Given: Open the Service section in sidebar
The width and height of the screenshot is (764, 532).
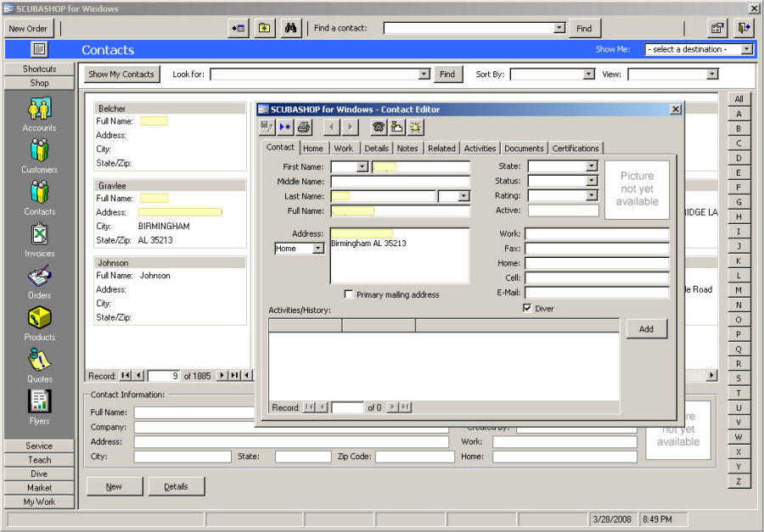Looking at the screenshot, I should click(x=39, y=445).
